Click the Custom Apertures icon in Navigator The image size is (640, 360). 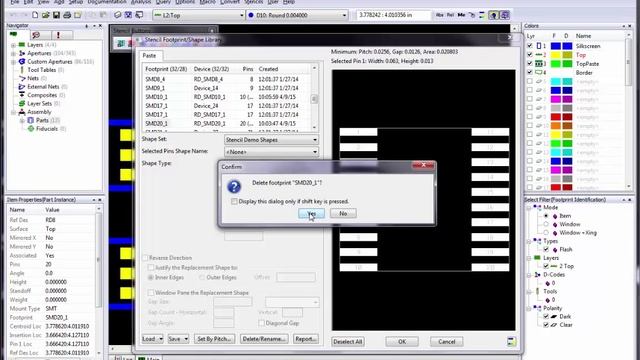[22, 62]
